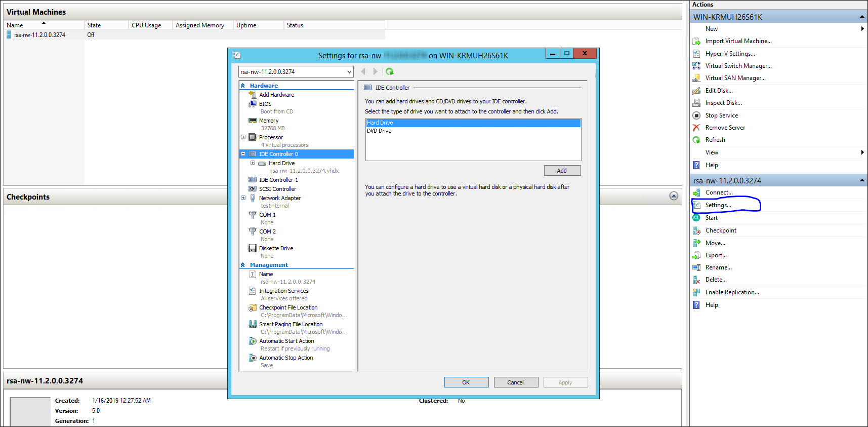The width and height of the screenshot is (868, 427).
Task: Click the Delete icon in Actions pane
Action: click(x=696, y=280)
